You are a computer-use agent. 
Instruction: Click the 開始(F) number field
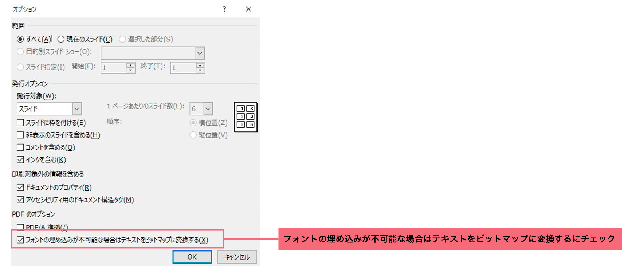click(x=114, y=68)
